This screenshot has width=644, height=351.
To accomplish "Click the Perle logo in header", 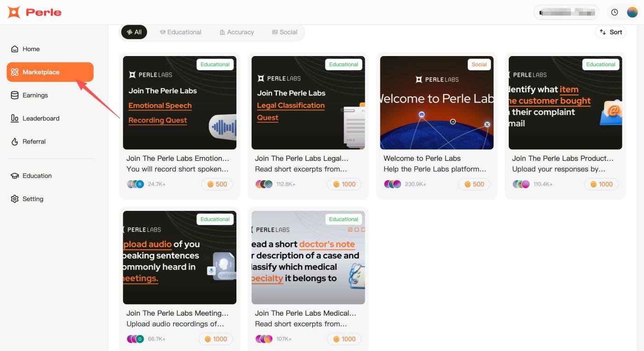I will point(34,12).
